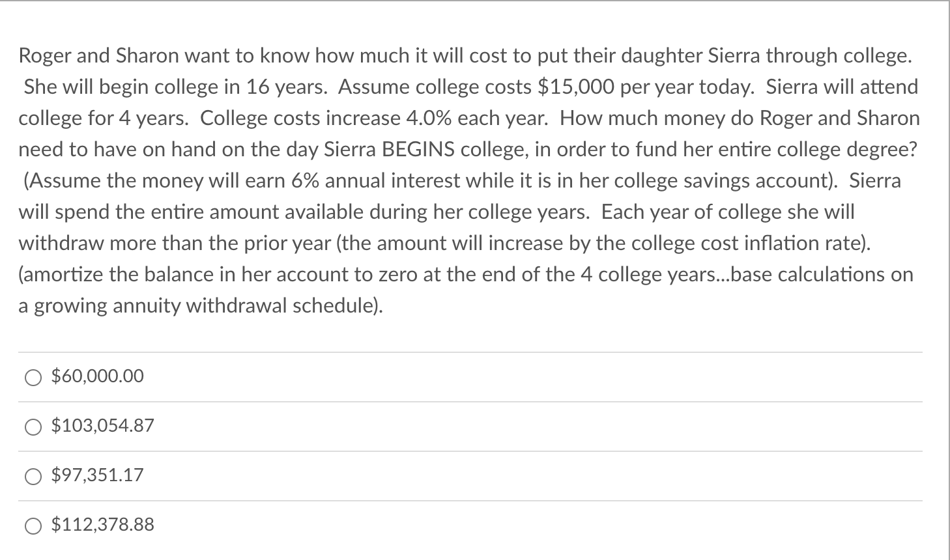Click the radio button beside $103,054.87
Viewport: 950px width, 560px height.
coord(32,426)
